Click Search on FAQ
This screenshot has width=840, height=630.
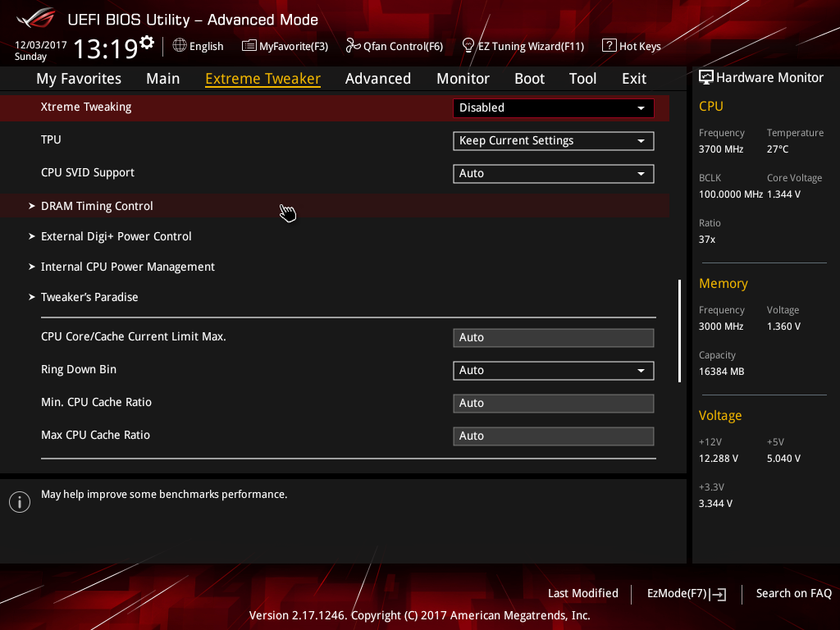coord(794,594)
